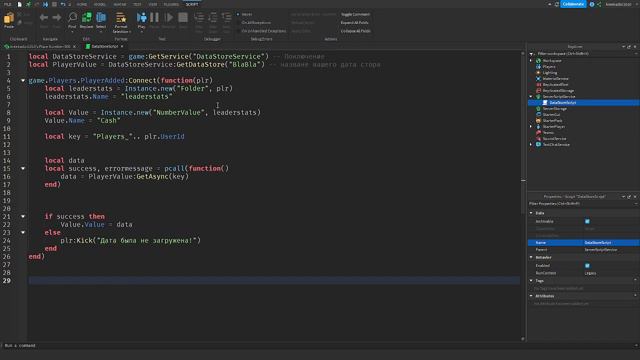Click the Step Into debugger icon
The height and width of the screenshot is (360, 640).
tap(199, 17)
